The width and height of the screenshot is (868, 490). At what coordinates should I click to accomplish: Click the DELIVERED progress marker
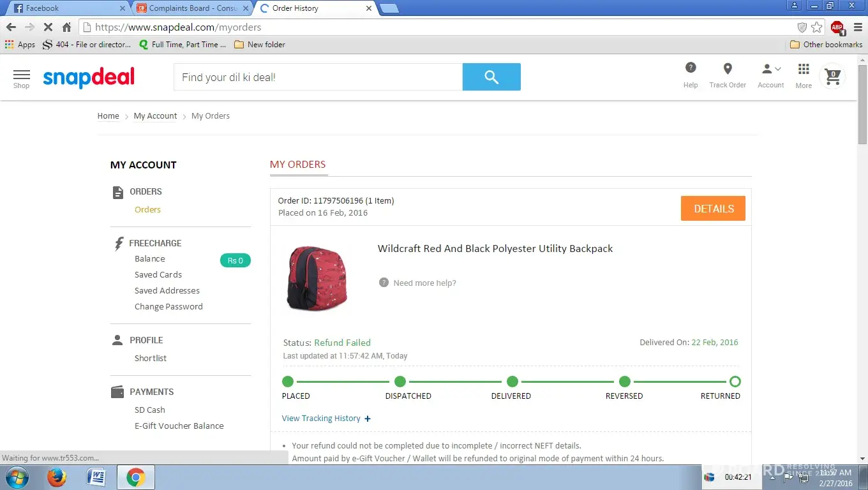pyautogui.click(x=512, y=382)
